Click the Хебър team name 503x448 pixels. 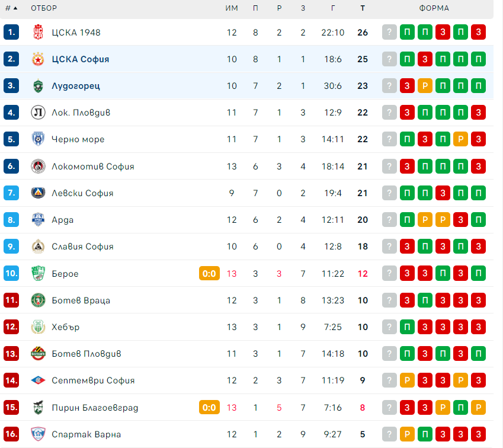(x=65, y=327)
